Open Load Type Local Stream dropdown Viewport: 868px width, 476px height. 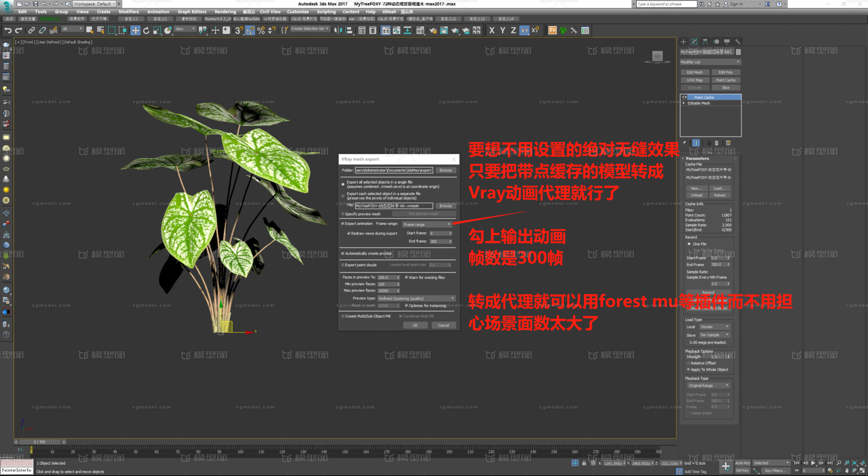coord(714,327)
